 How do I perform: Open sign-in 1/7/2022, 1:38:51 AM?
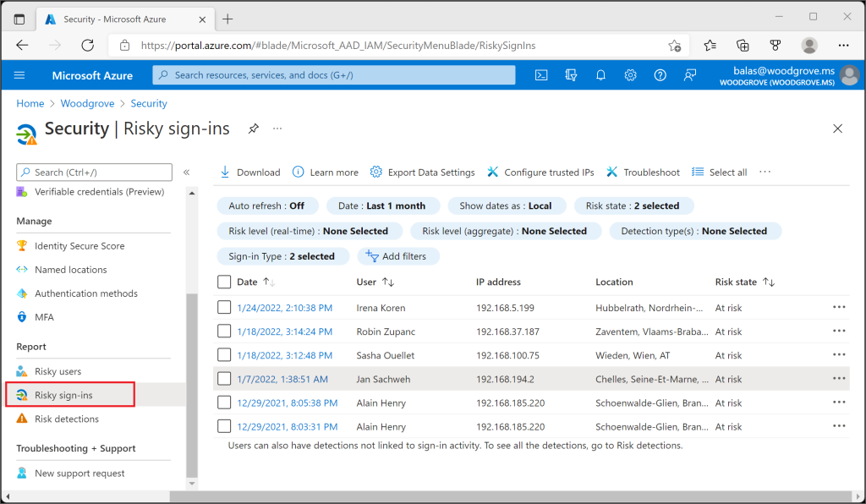282,379
